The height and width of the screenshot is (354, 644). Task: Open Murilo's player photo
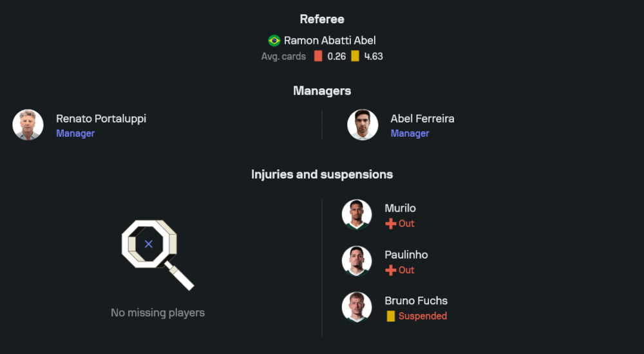click(357, 215)
